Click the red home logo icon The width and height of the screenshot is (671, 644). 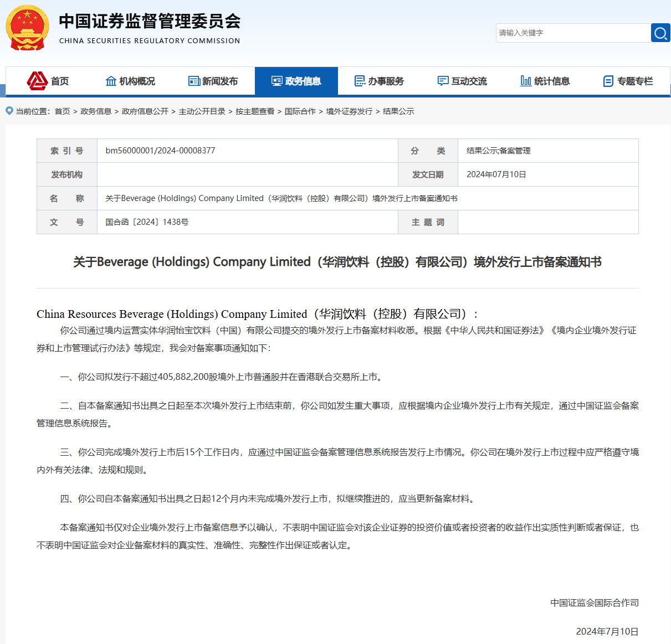37,81
